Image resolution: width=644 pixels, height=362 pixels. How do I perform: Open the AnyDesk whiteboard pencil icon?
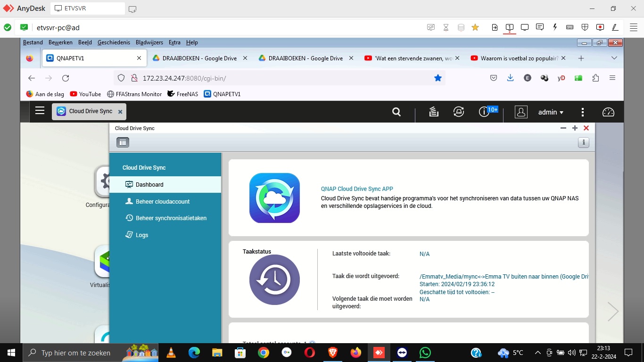pos(615,27)
